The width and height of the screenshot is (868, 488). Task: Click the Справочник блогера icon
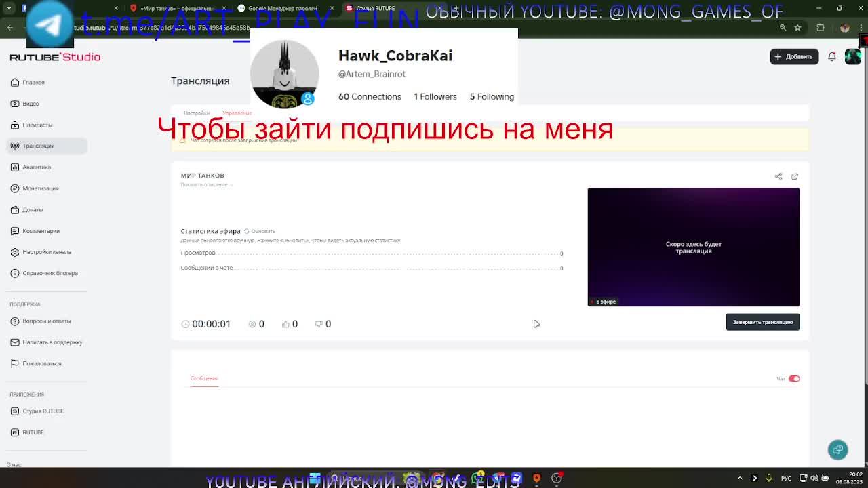[x=15, y=273]
